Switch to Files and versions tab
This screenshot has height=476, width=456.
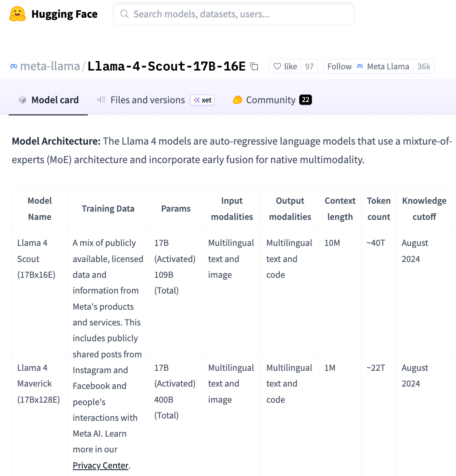156,100
